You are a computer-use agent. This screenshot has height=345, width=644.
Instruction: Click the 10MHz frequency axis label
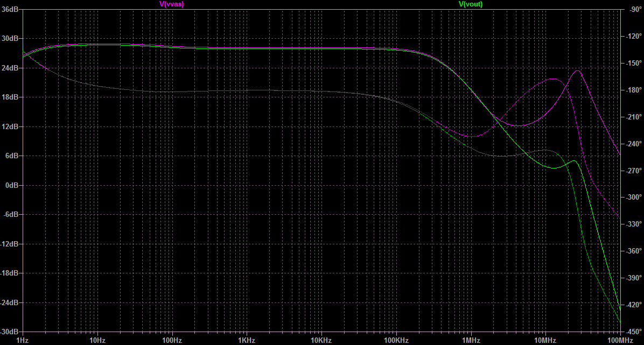(x=545, y=341)
